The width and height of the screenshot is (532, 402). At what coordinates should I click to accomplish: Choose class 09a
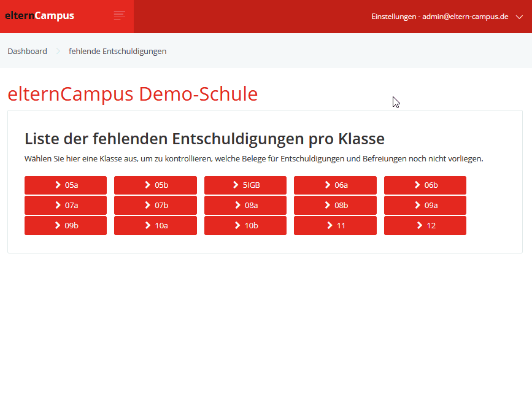pos(425,205)
